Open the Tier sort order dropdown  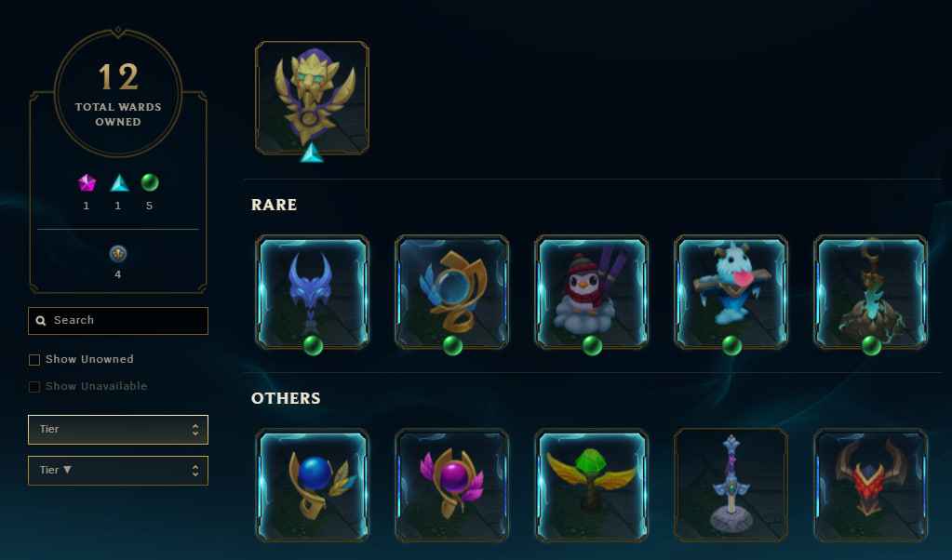click(x=118, y=471)
